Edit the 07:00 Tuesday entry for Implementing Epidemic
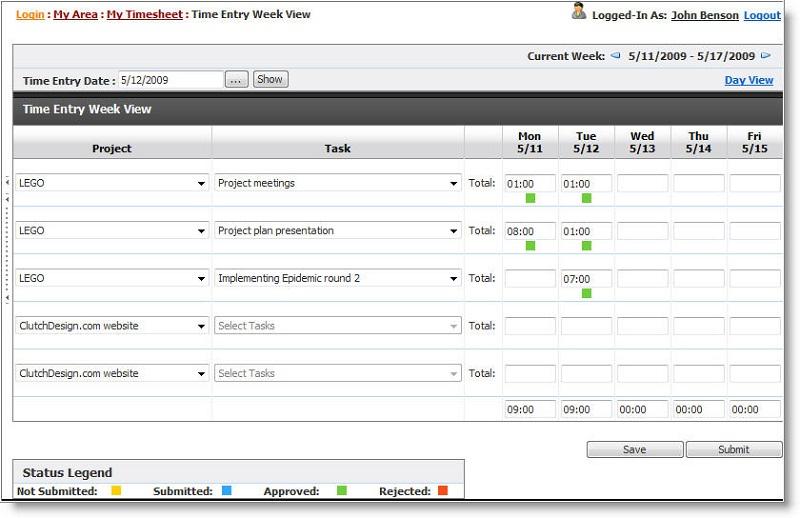 587,278
